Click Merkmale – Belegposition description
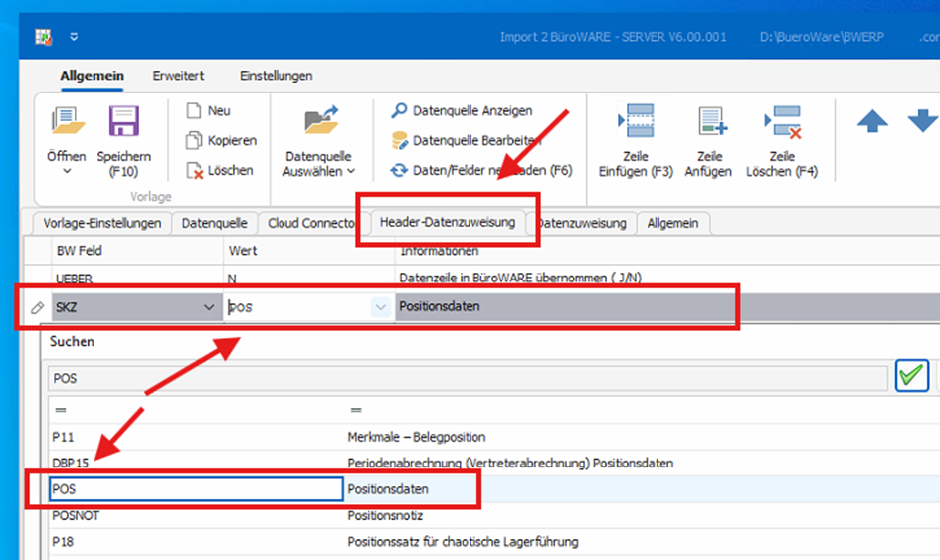 [x=417, y=437]
